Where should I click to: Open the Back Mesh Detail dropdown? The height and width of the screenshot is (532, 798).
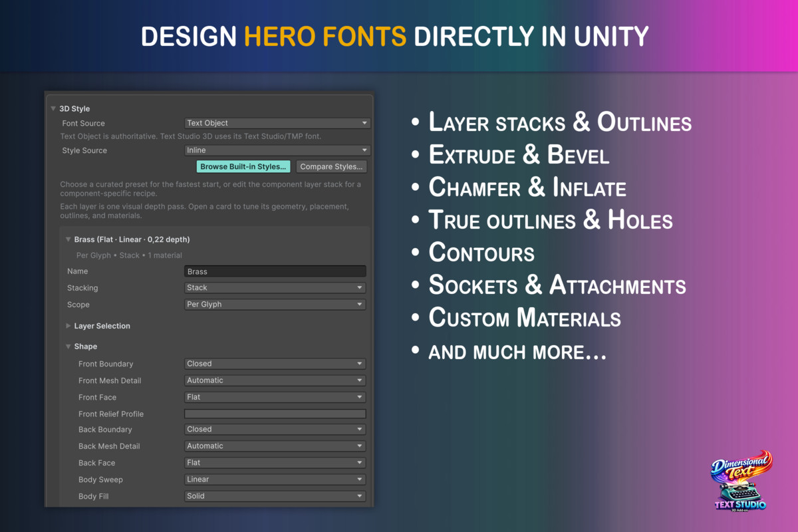tap(275, 446)
